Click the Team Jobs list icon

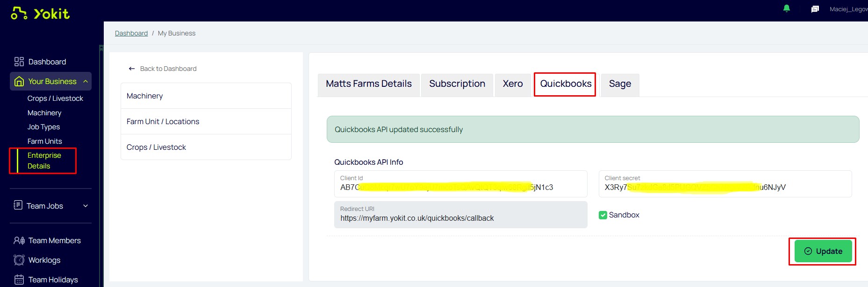18,205
